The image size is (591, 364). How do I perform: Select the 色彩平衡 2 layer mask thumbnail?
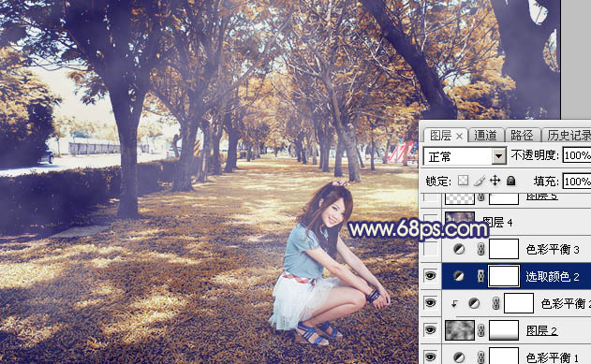coord(519,303)
